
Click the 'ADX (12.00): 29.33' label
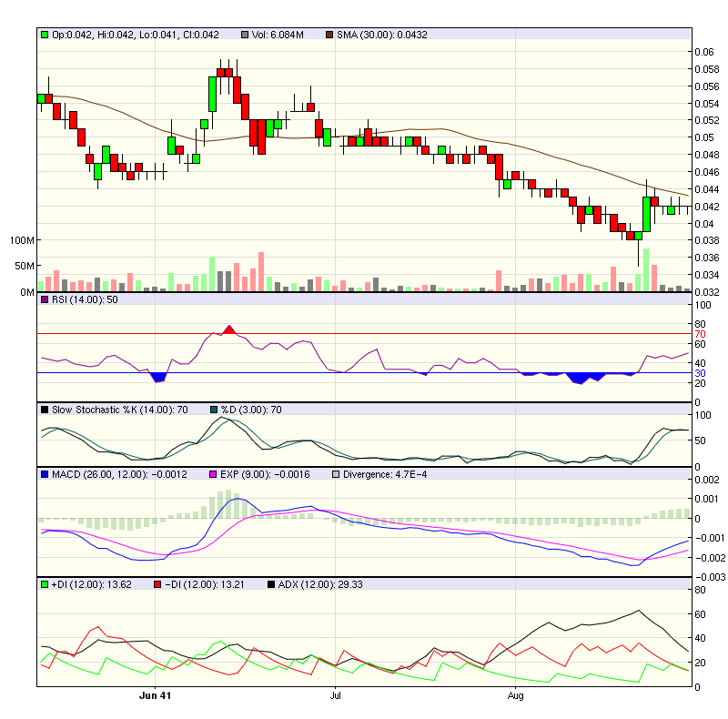(x=320, y=584)
